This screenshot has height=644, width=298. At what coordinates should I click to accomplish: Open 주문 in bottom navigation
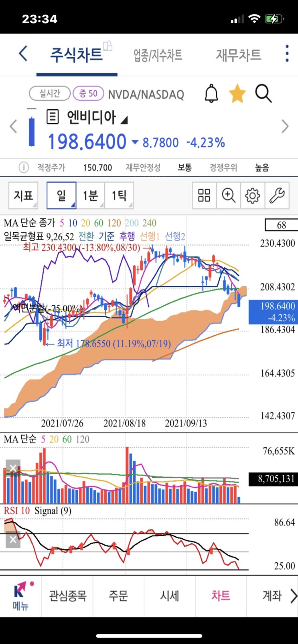(x=118, y=596)
